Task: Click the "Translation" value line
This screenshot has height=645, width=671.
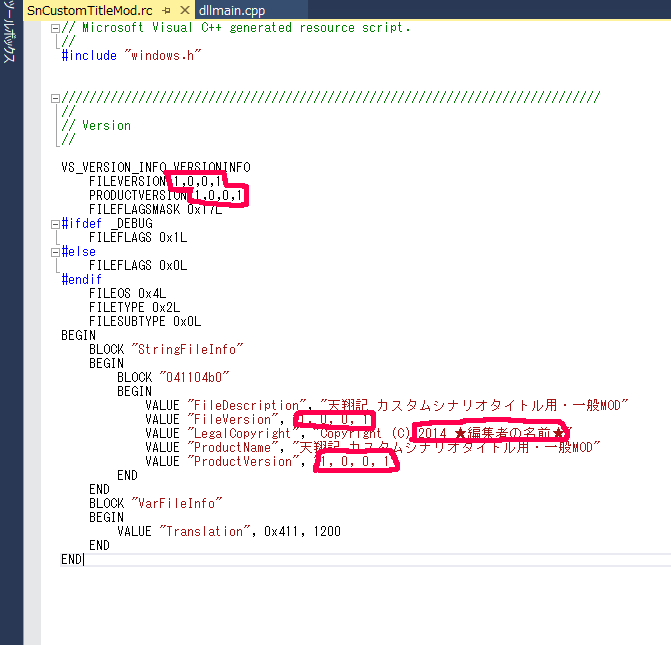Action: [228, 532]
